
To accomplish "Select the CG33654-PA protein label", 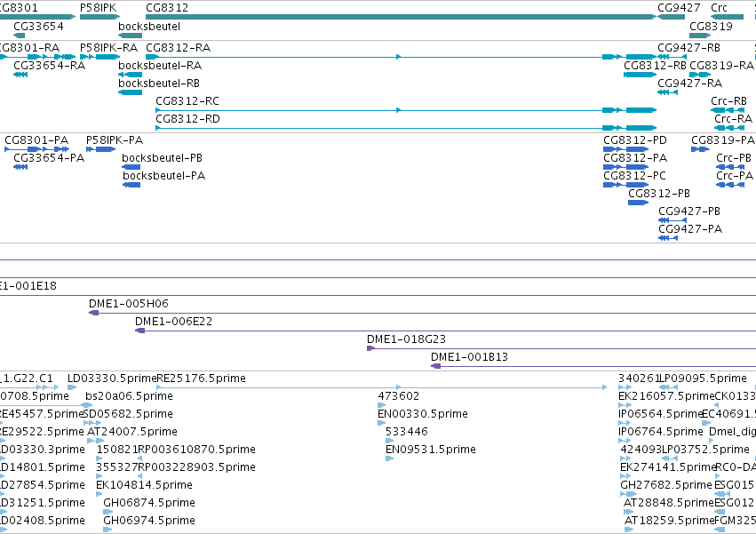I will point(49,158).
